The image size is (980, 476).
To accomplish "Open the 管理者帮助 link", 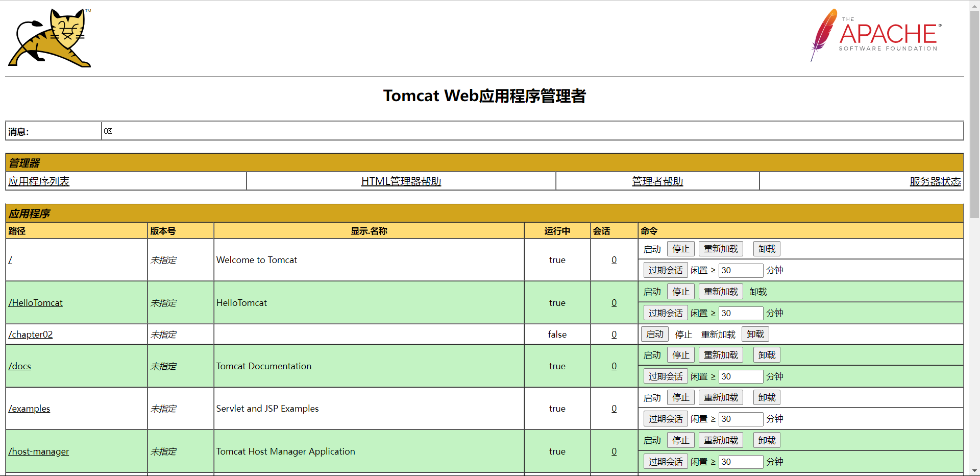I will (x=657, y=181).
